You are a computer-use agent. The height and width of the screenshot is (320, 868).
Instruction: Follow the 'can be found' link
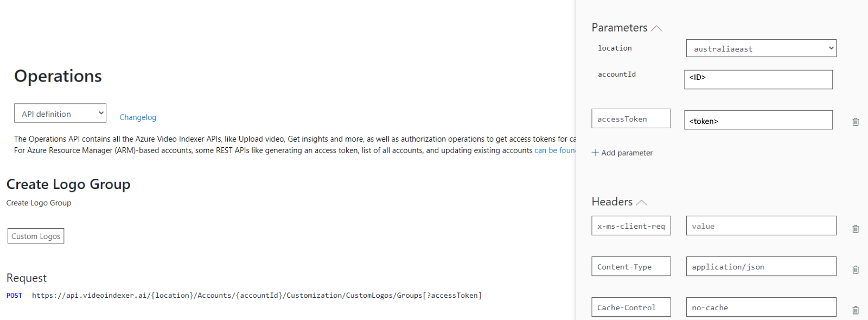coord(555,150)
